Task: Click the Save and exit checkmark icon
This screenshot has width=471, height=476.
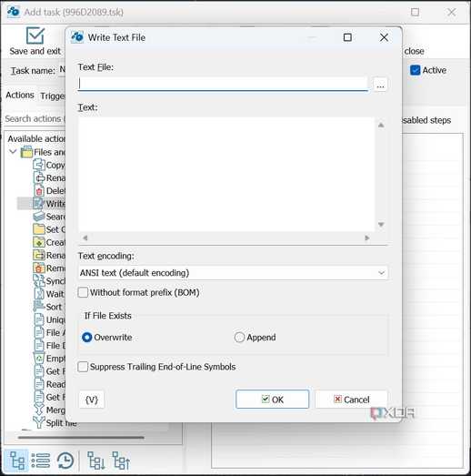Action: click(x=35, y=35)
